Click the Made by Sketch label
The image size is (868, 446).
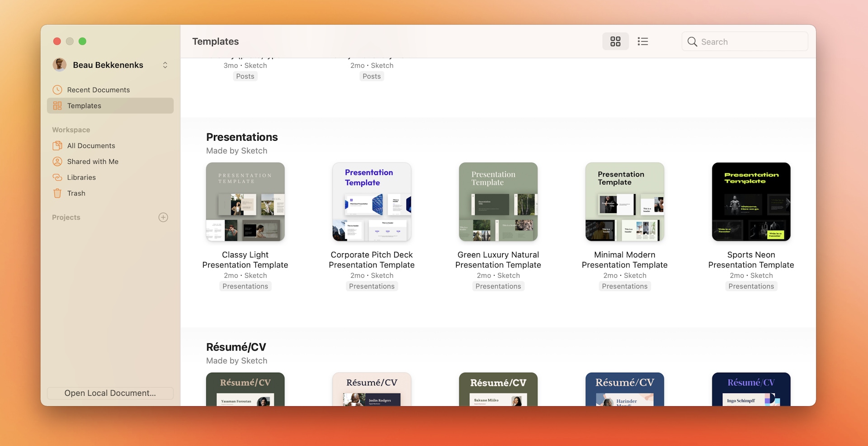click(236, 151)
